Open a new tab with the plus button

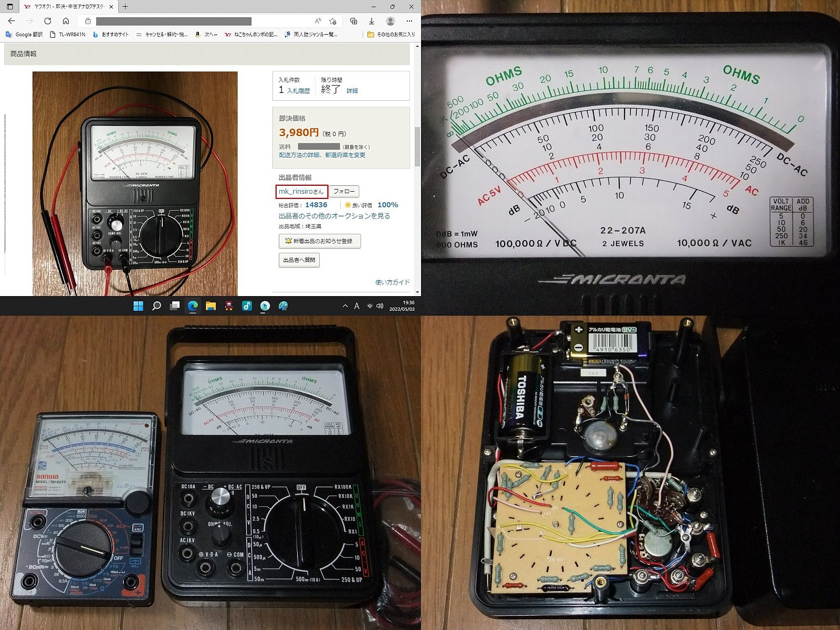(125, 6)
